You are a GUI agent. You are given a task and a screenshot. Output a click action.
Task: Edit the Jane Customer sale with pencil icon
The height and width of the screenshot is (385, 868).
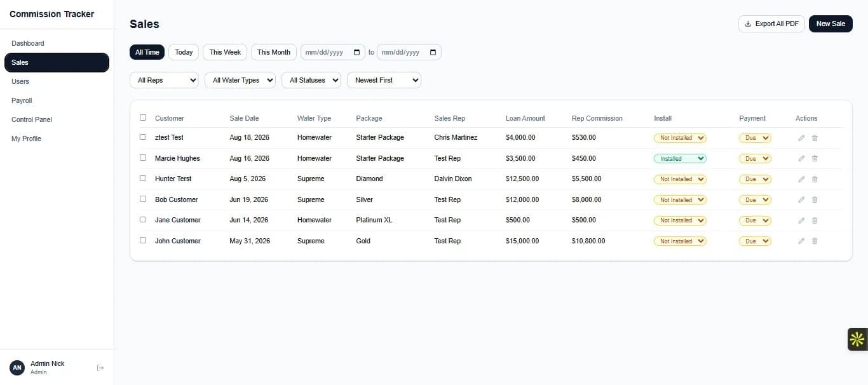[x=801, y=220]
